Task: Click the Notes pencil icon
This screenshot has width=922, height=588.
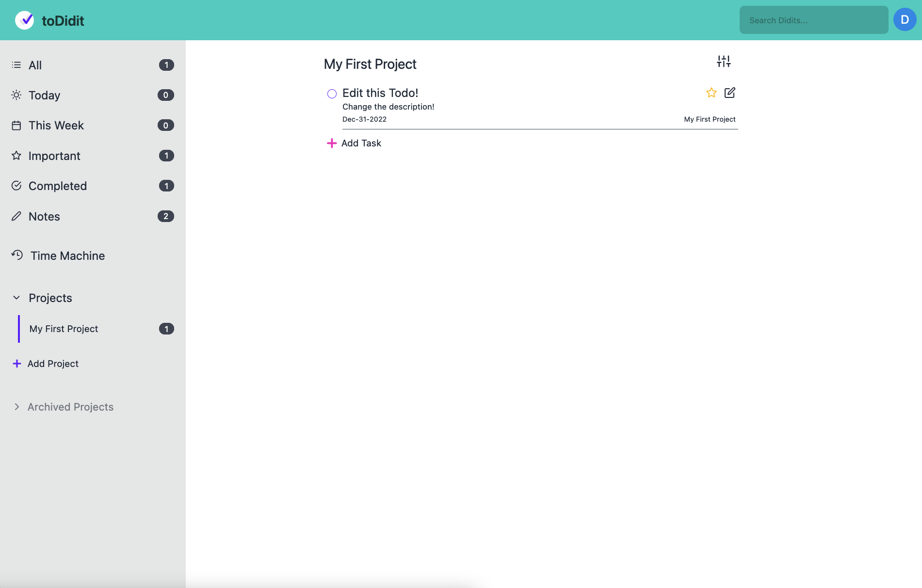Action: [16, 216]
